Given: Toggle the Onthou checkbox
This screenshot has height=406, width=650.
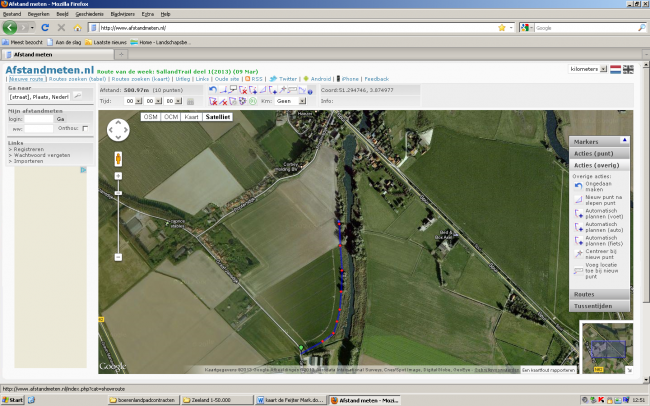Looking at the screenshot, I should (x=85, y=129).
